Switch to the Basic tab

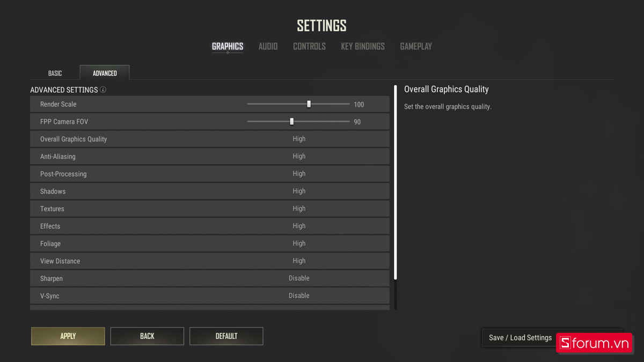[55, 73]
